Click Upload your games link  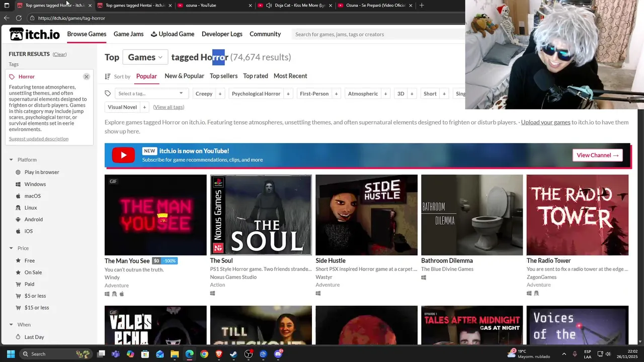pyautogui.click(x=545, y=122)
